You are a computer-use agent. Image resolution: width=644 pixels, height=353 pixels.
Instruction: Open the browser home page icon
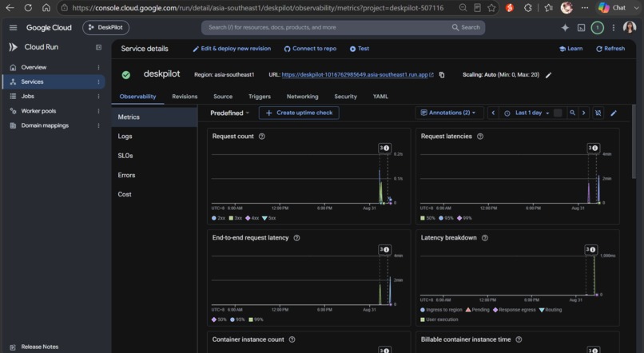coord(46,7)
